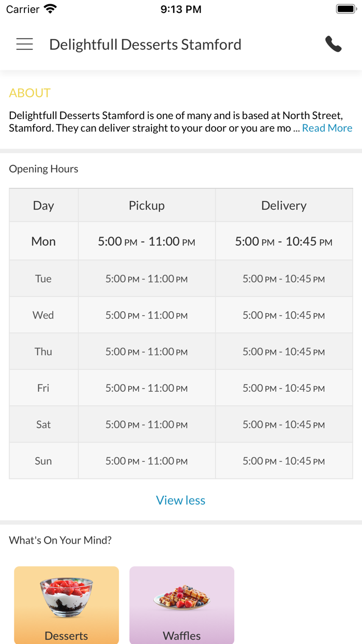This screenshot has width=362, height=644.
Task: Select the Sat row day cell
Action: [43, 425]
